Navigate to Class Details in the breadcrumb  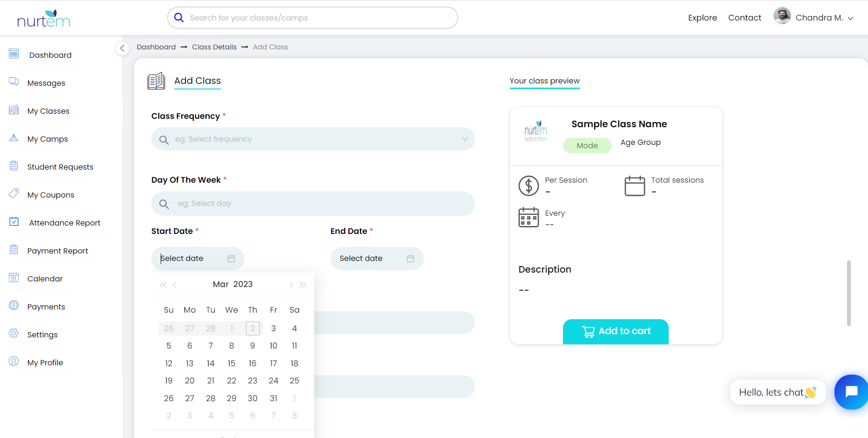(214, 47)
